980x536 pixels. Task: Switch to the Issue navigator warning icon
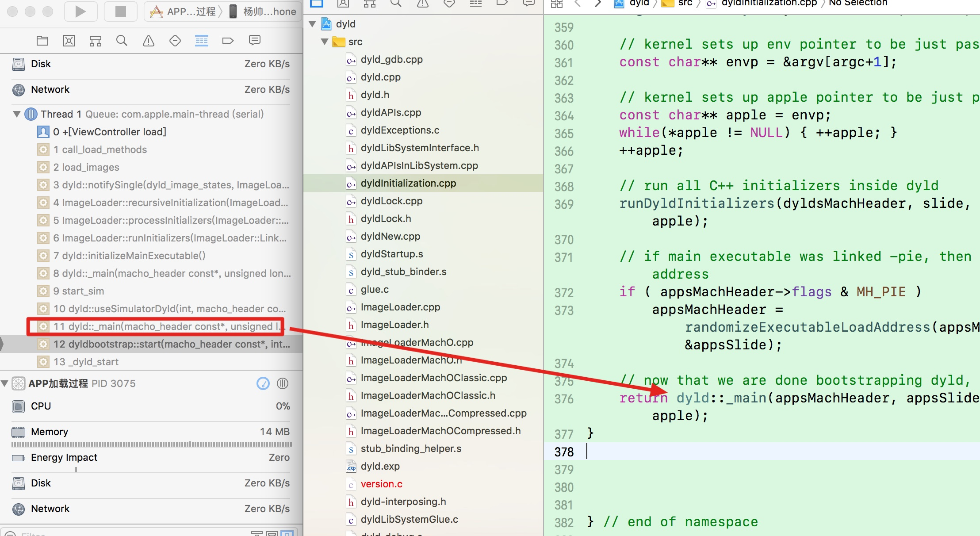(149, 41)
